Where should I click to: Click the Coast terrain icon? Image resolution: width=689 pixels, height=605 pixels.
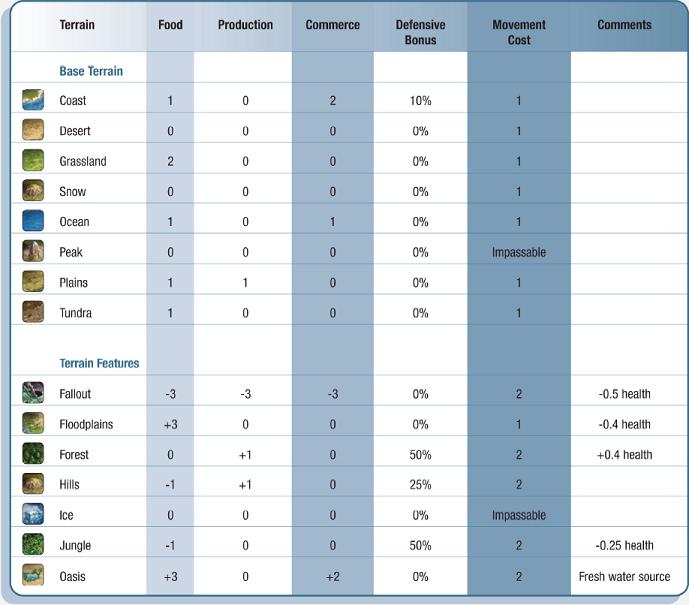point(33,100)
